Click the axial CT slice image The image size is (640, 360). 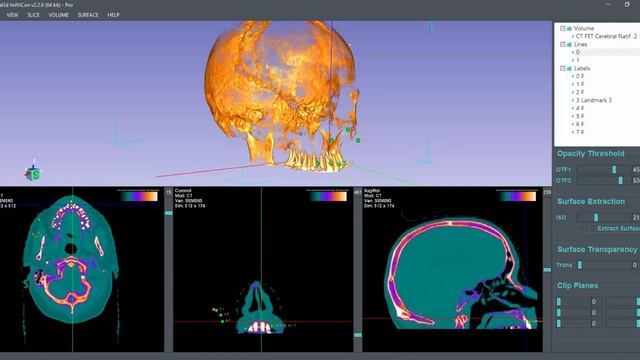[71, 259]
